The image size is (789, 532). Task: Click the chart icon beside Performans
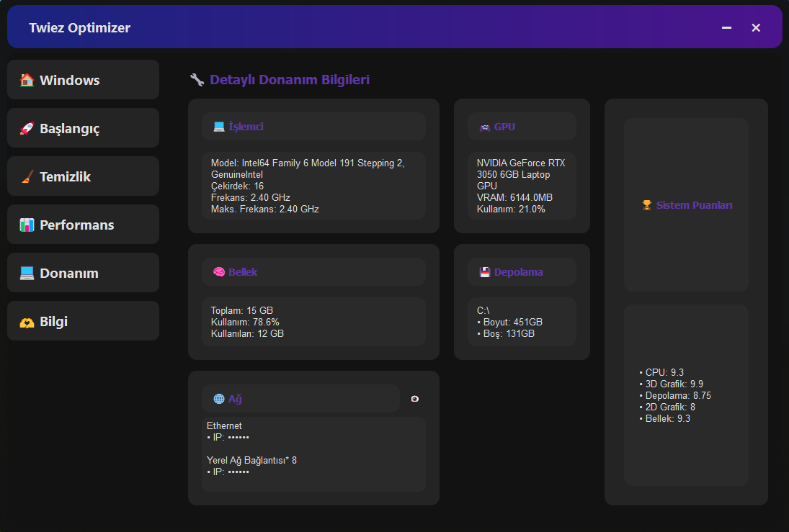[x=27, y=225]
